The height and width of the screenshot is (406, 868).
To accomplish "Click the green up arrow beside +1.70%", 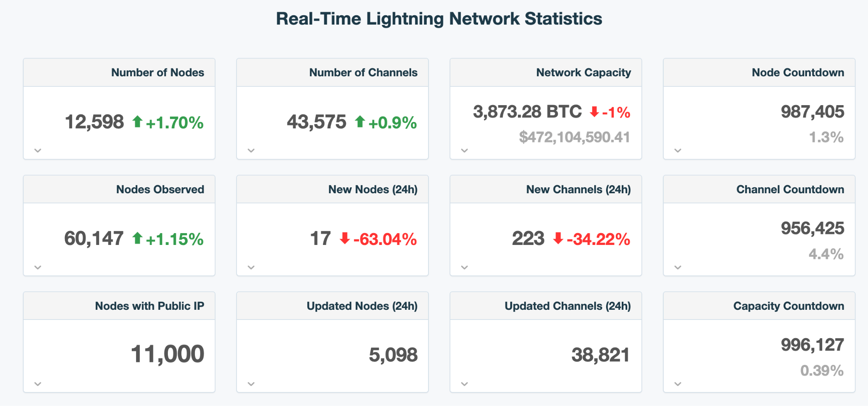I will click(137, 122).
